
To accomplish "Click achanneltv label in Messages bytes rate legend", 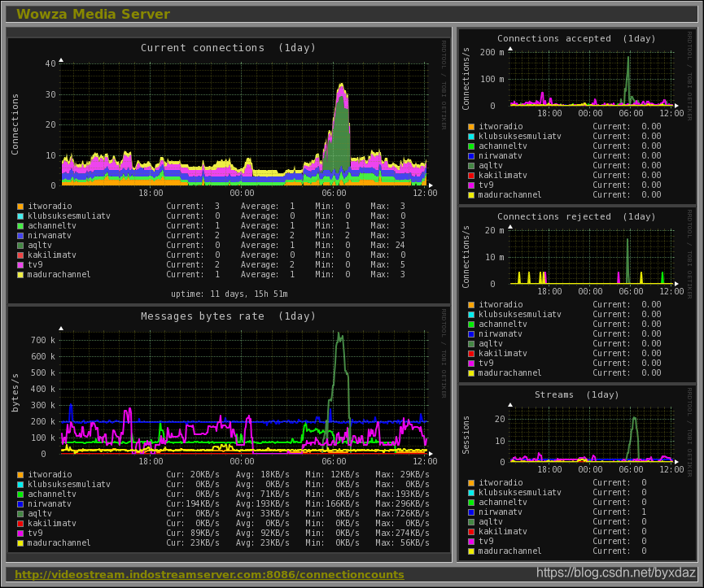I will click(x=52, y=494).
